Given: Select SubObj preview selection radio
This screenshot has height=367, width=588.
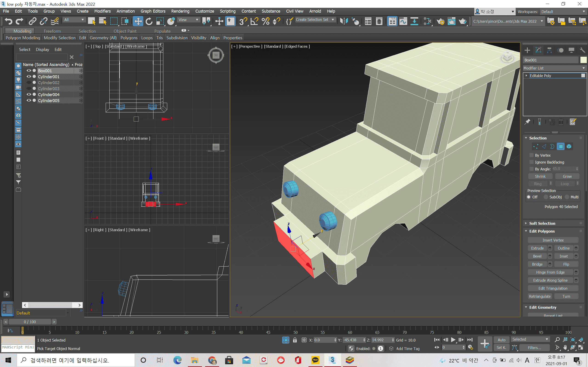Looking at the screenshot, I should (546, 197).
